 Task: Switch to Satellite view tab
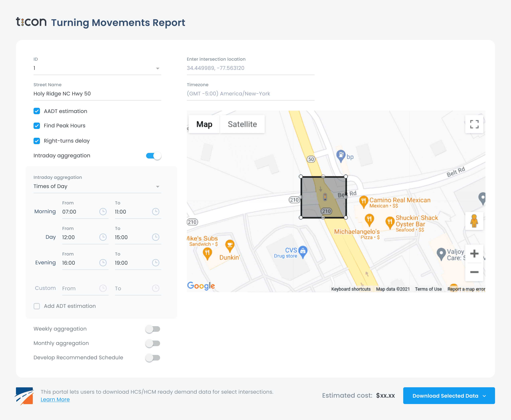(242, 124)
